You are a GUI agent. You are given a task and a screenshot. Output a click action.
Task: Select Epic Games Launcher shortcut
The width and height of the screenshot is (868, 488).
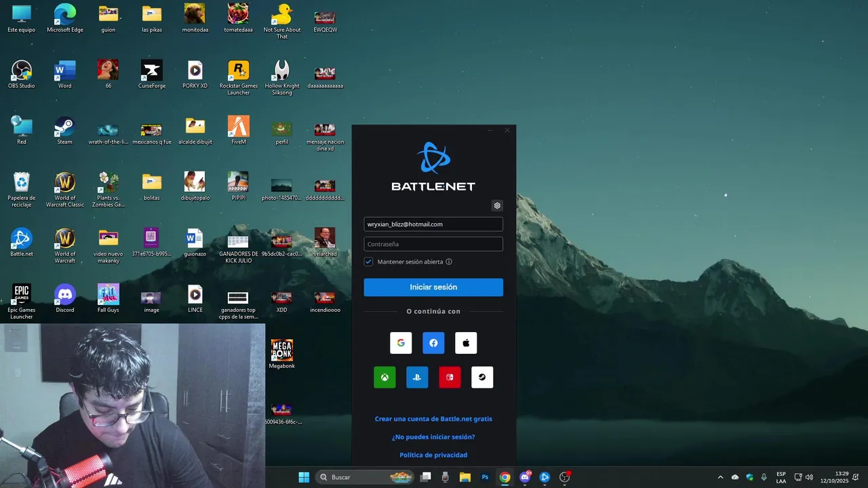click(x=22, y=302)
